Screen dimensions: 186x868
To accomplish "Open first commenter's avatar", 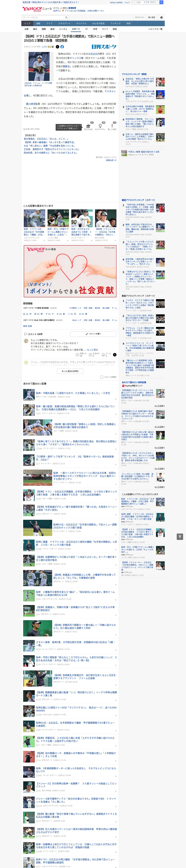I will click(x=26, y=341).
